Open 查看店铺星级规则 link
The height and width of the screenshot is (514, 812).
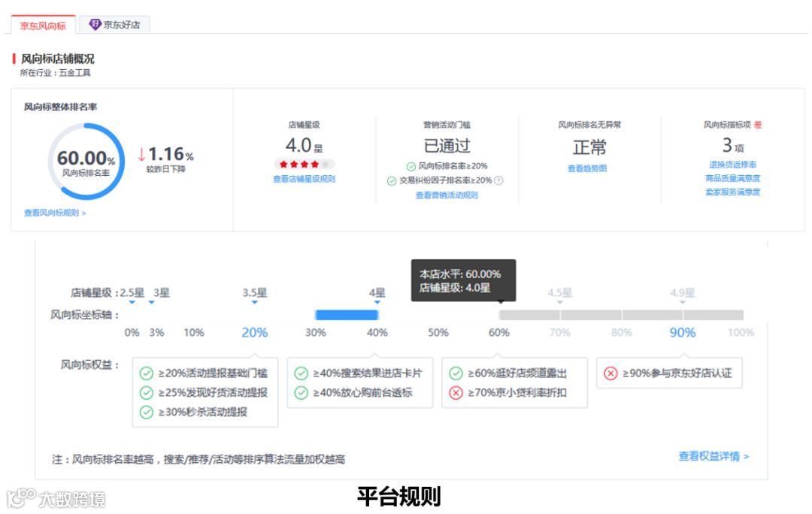point(304,179)
